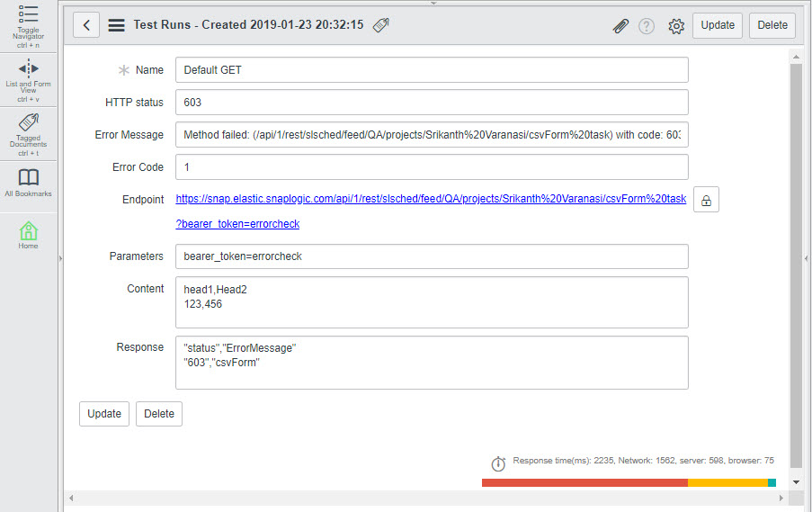Click the Delete button in header

(772, 25)
